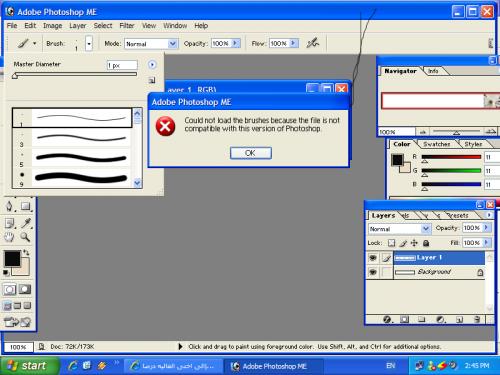Screen dimensions: 500x375
Task: Select the Eyedropper tool
Action: point(26,223)
